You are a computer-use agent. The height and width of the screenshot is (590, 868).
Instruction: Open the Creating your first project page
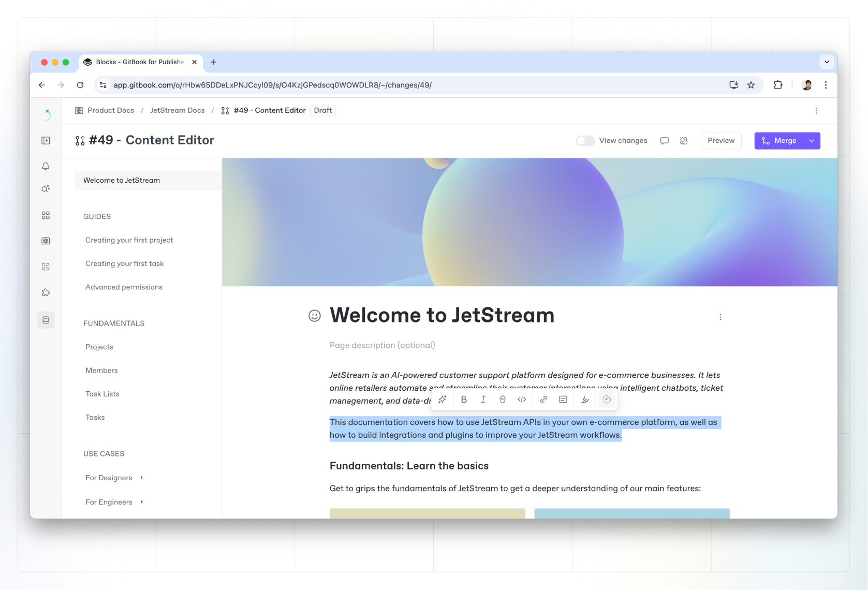pos(129,240)
